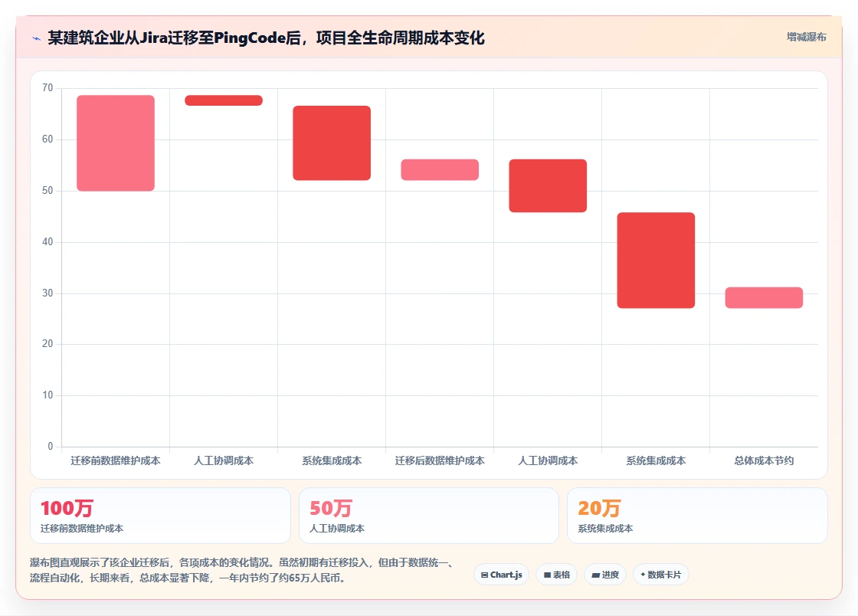Click the 50万 value in the stat card
This screenshot has height=616, width=858.
pyautogui.click(x=330, y=508)
